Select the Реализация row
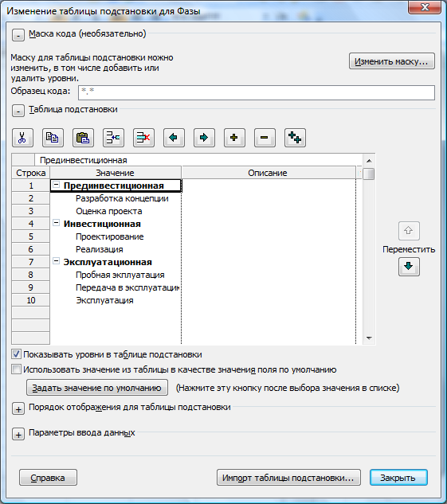This screenshot has width=447, height=504. (116, 249)
